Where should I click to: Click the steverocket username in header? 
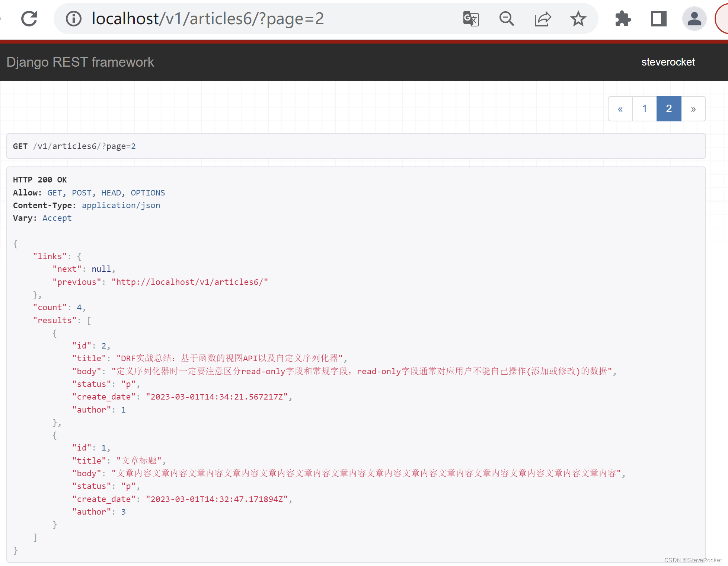[668, 62]
